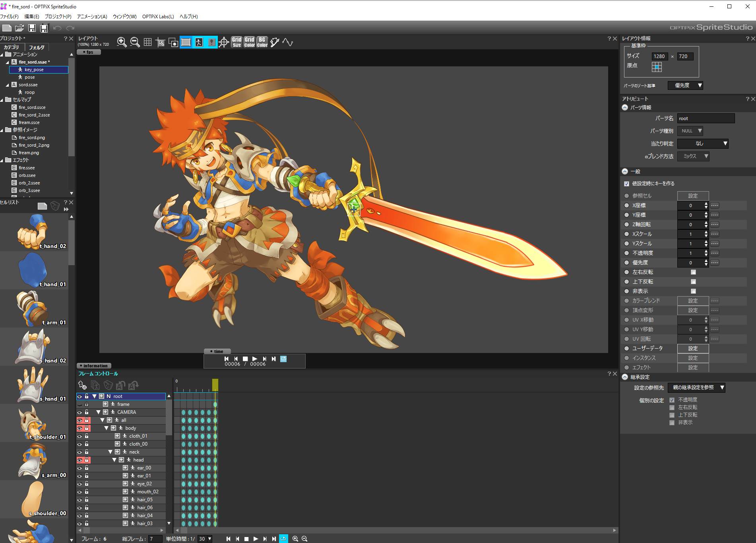
Task: Open the 編集(E) menu
Action: [x=32, y=17]
